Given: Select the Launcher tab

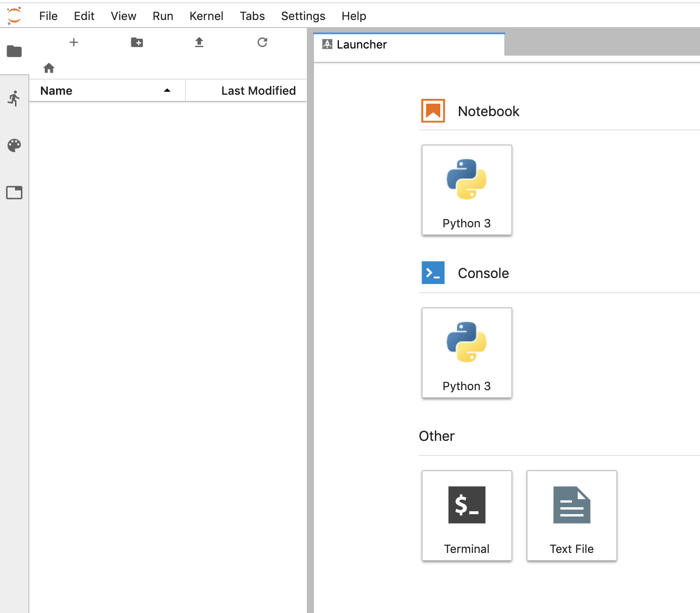Looking at the screenshot, I should 362,44.
